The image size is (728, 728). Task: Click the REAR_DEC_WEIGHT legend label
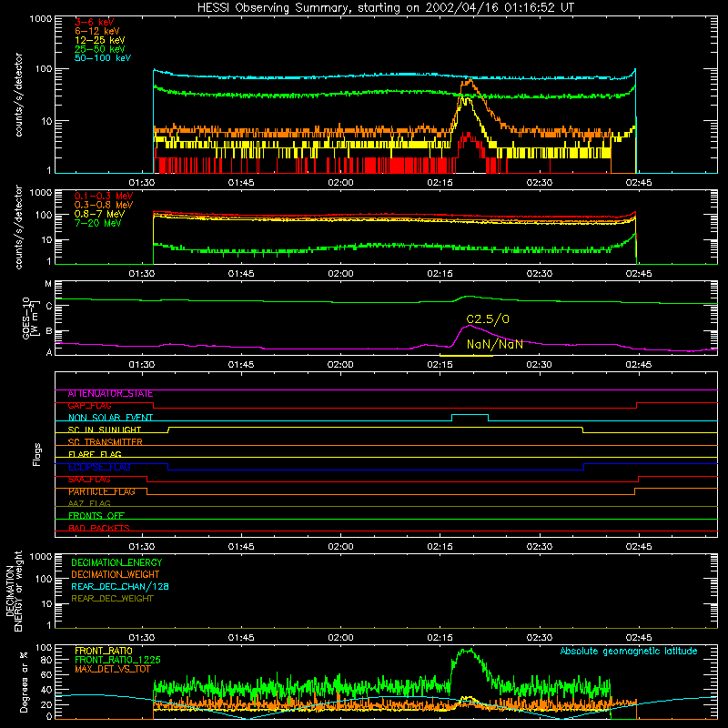[112, 599]
